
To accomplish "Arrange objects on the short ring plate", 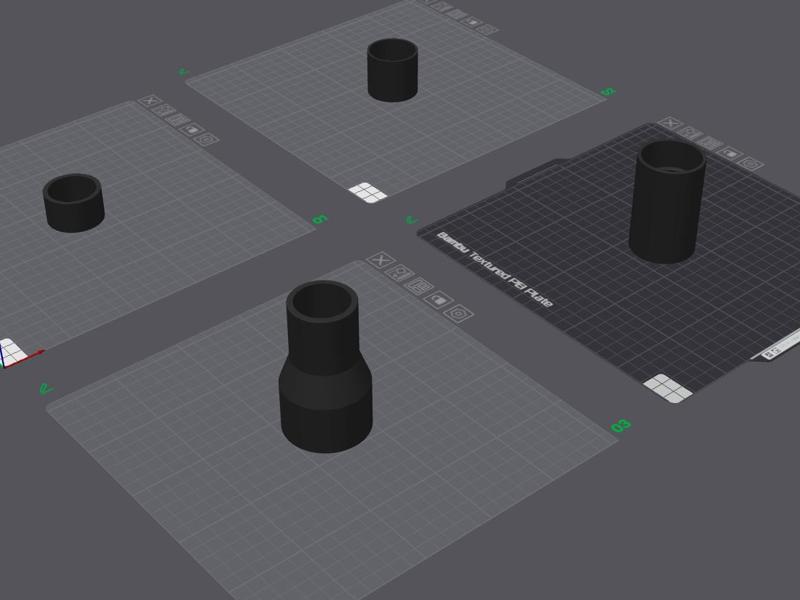I will click(x=178, y=119).
